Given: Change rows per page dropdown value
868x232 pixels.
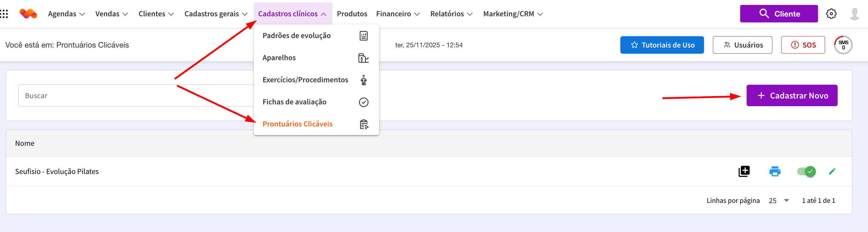Looking at the screenshot, I should click(x=779, y=201).
